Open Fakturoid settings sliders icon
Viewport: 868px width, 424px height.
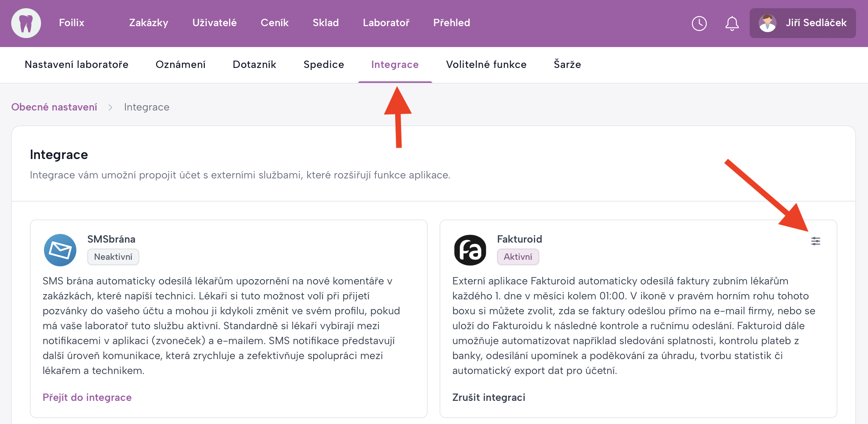pos(815,241)
